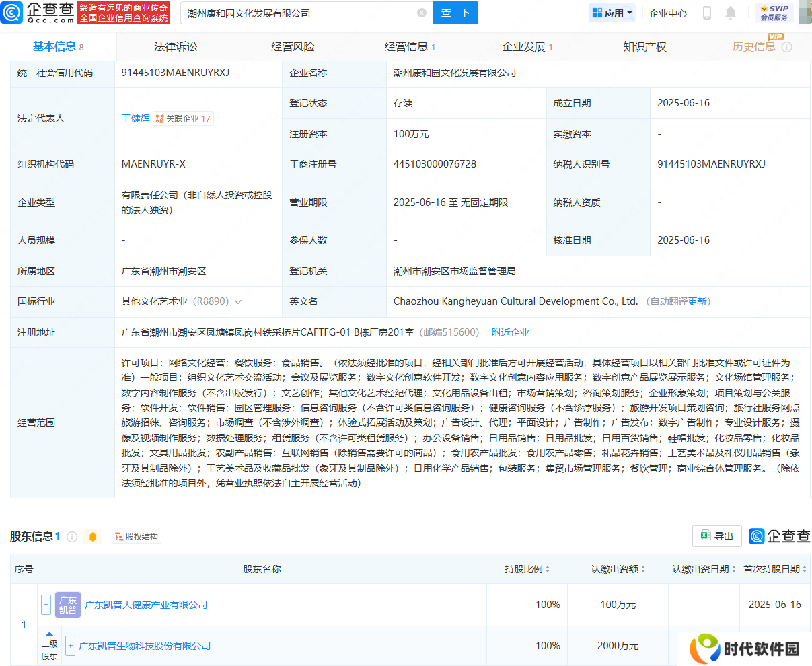
Task: Click the mobile phone icon in header
Action: pos(707,13)
